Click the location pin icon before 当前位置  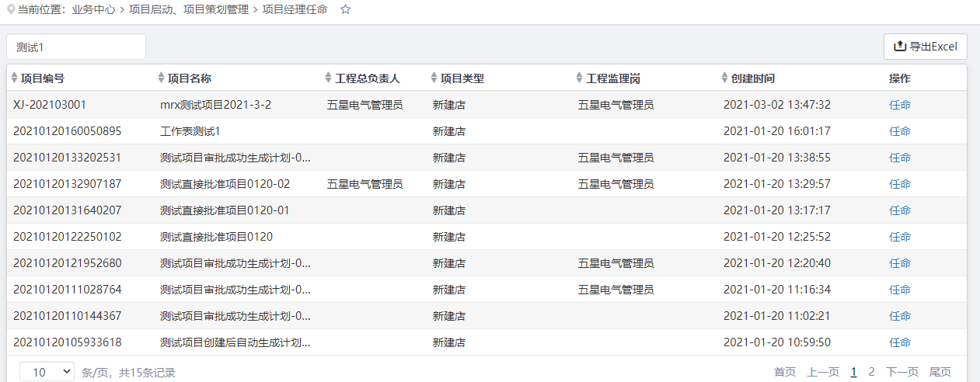(11, 9)
